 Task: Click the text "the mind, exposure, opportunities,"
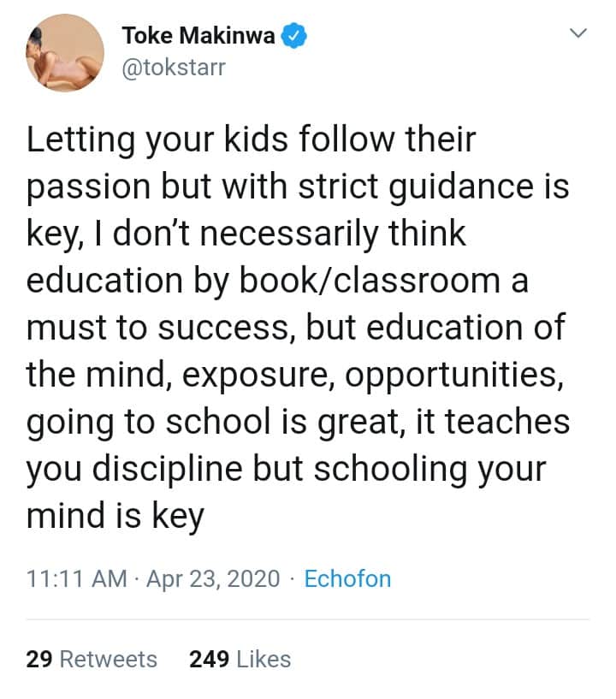[x=295, y=376]
